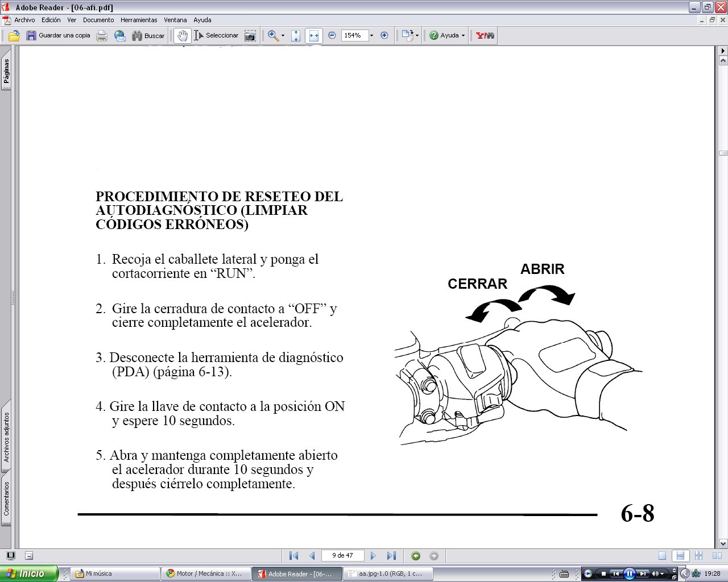Open the Herramientas menu
The height and width of the screenshot is (582, 728).
[139, 20]
